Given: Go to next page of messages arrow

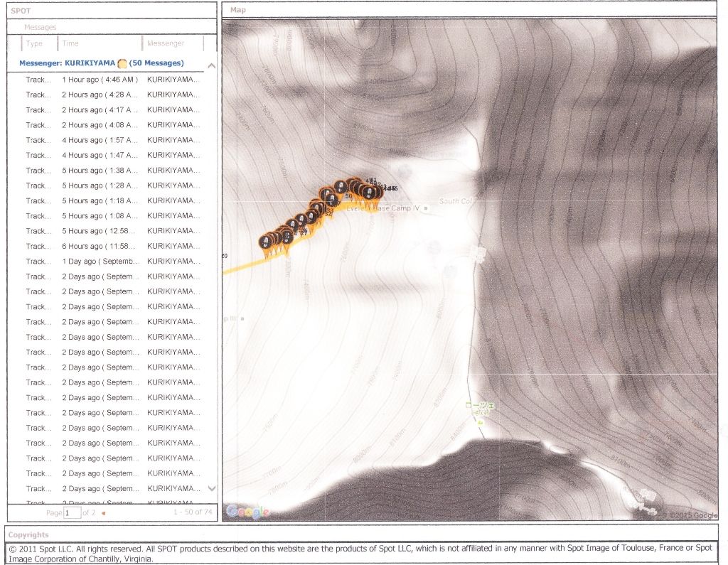Looking at the screenshot, I should [x=104, y=513].
